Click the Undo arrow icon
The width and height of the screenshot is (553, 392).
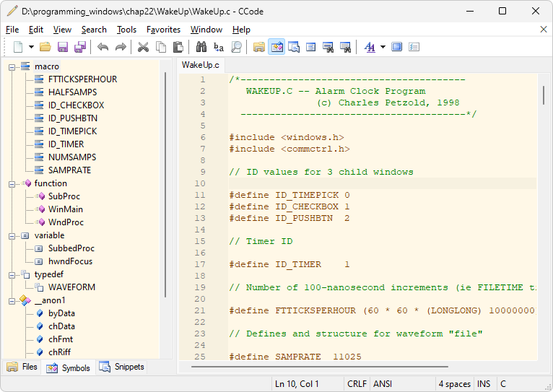(x=103, y=47)
